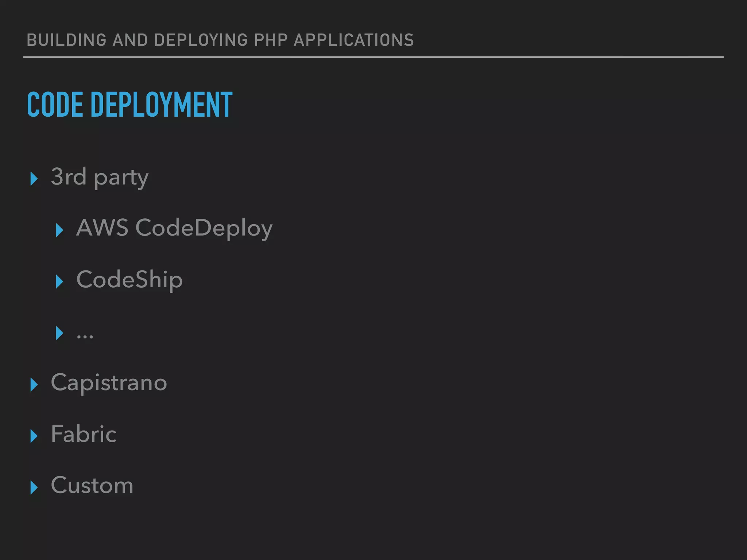Click the blue triangle beside 'Capistrano'
Image resolution: width=747 pixels, height=560 pixels.
34,385
